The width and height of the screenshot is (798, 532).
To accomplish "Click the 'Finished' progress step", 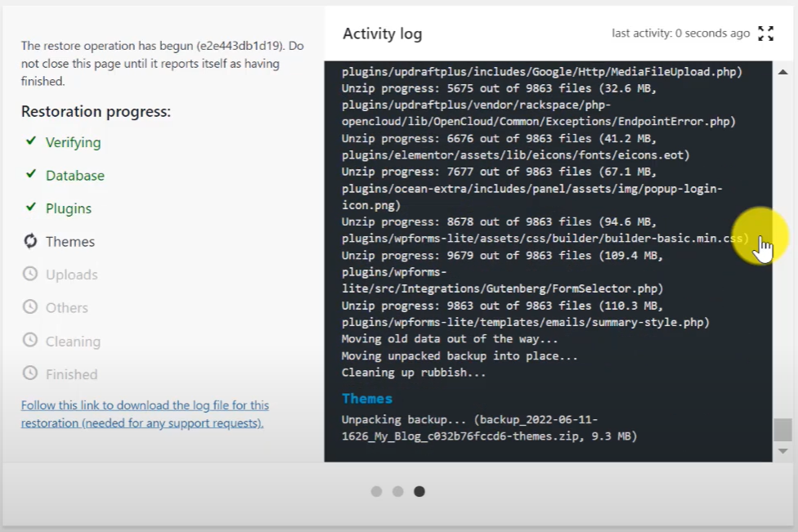I will click(x=71, y=374).
